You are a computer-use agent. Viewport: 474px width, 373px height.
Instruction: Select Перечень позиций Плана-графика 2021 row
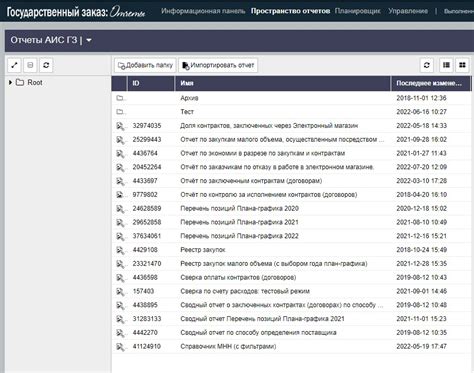291,222
